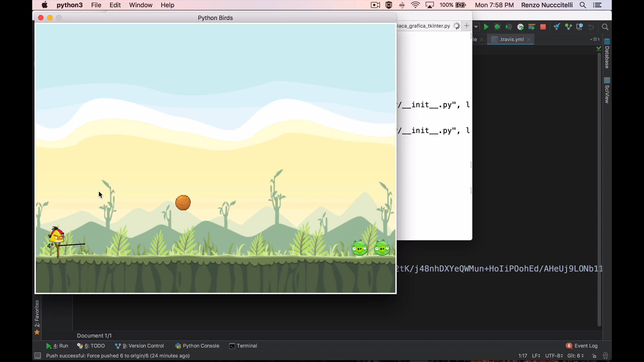Change line separator LF in status bar
The image size is (644, 362).
536,356
